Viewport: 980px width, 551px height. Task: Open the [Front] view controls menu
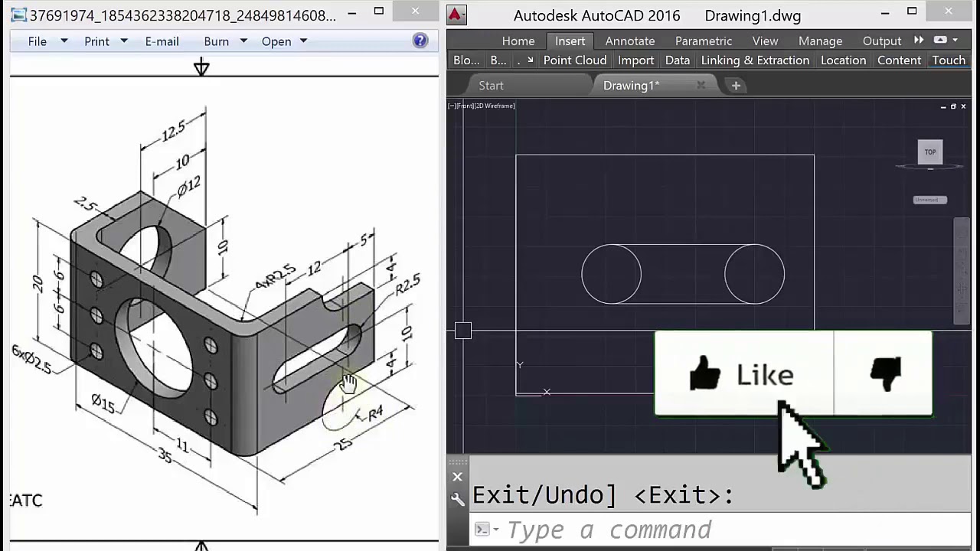tap(465, 106)
